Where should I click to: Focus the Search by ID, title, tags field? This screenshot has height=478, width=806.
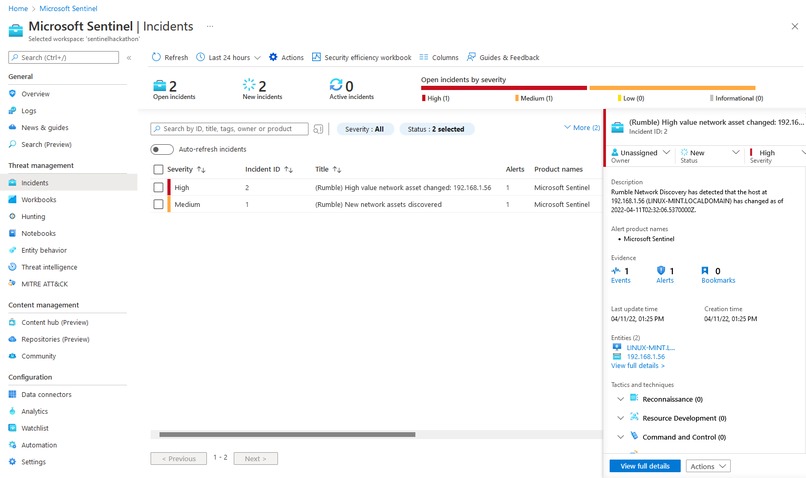229,129
